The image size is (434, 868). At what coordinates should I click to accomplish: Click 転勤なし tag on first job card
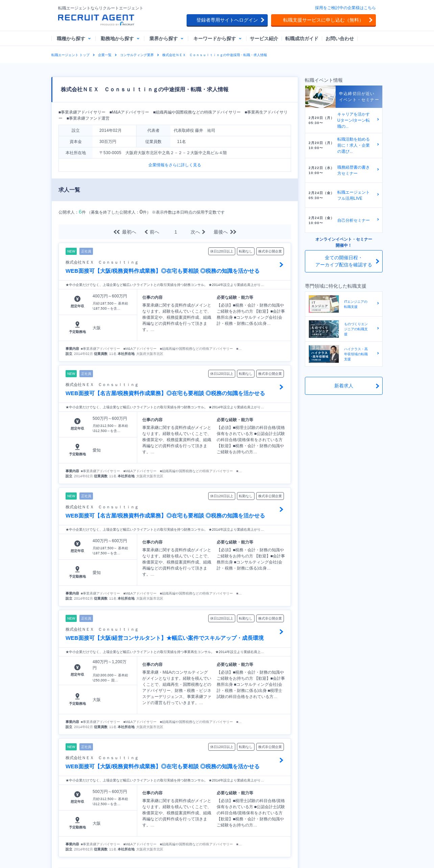point(246,251)
